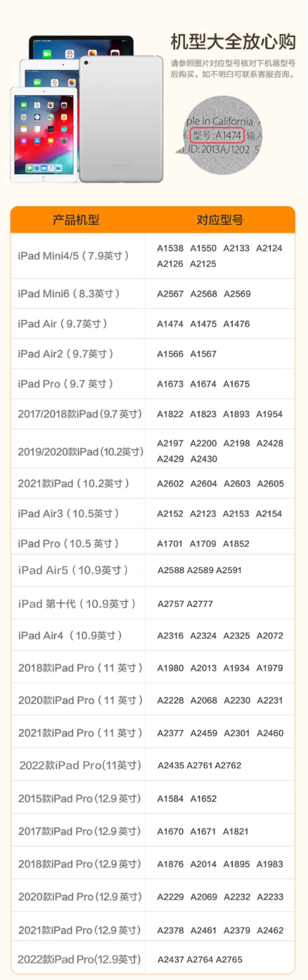
Task: Click model number A2459
Action: coord(204,733)
